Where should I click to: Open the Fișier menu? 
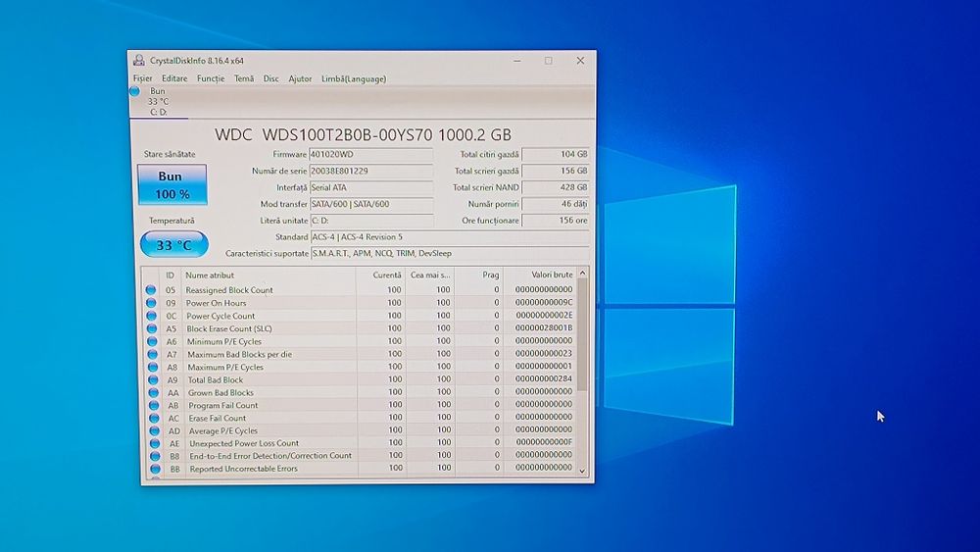pyautogui.click(x=142, y=78)
